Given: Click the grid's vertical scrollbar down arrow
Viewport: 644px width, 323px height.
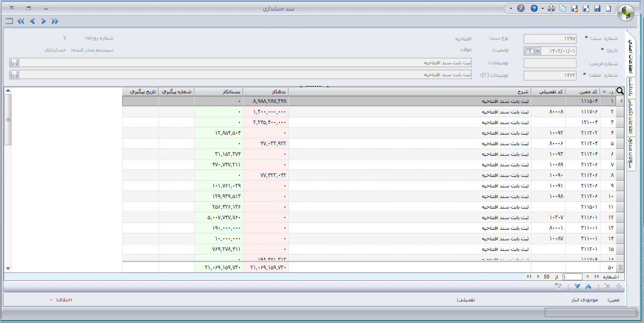Looking at the screenshot, I should click(x=8, y=268).
